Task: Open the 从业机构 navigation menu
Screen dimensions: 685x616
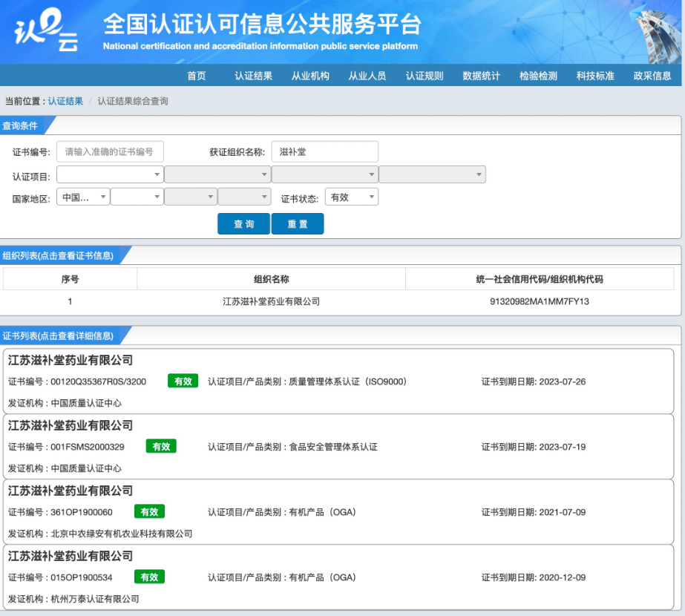Action: (310, 76)
